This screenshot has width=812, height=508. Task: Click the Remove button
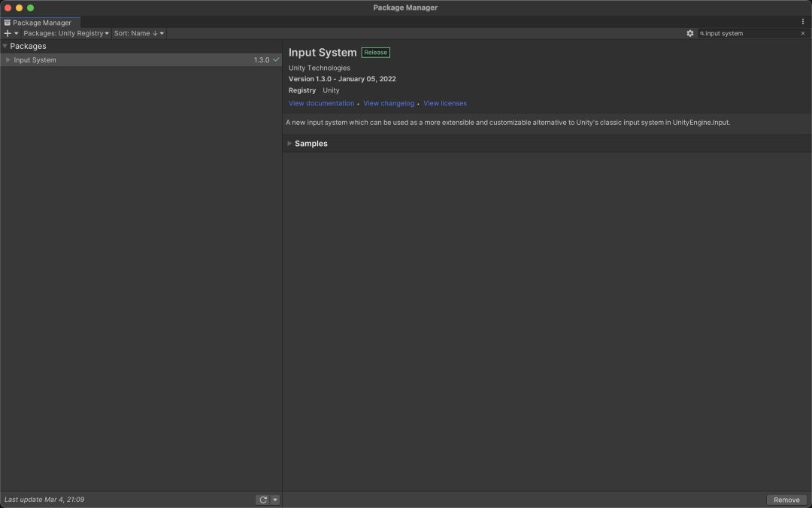[x=786, y=500]
